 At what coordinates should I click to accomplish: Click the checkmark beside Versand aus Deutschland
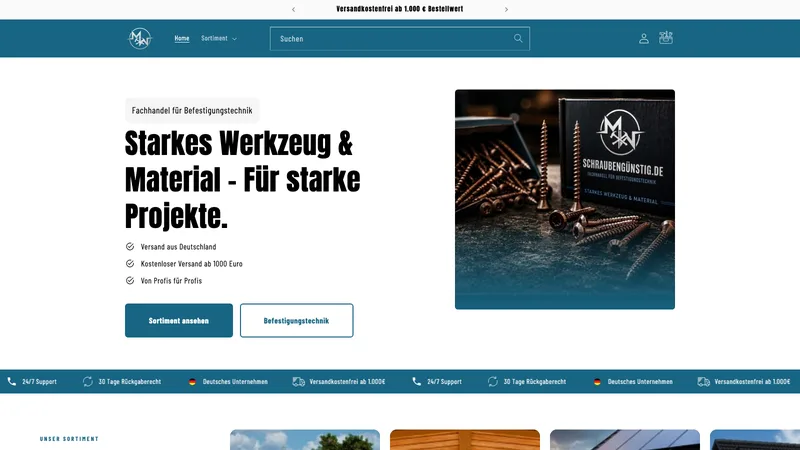coord(130,246)
